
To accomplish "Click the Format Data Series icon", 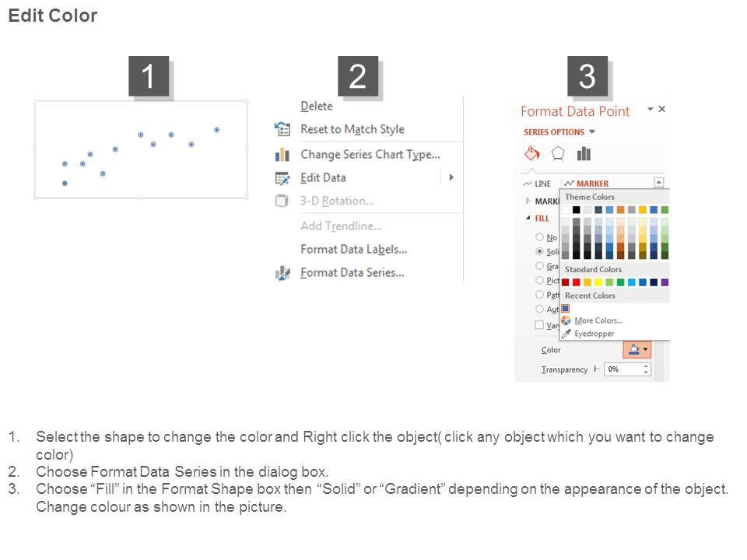I will [282, 273].
